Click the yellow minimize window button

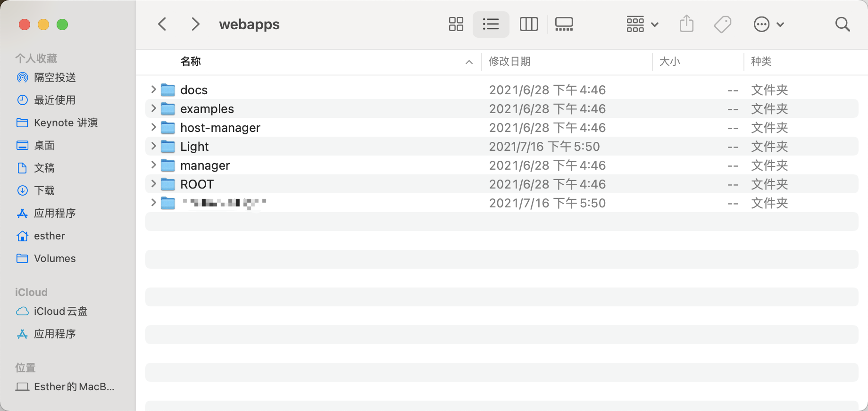click(x=43, y=25)
